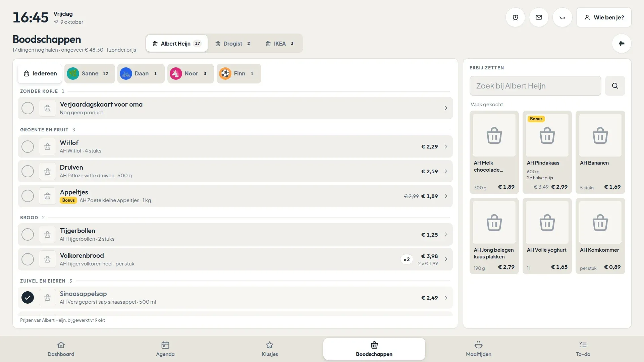644x362 pixels.
Task: Add AH Pindakaas product card
Action: 547,153
